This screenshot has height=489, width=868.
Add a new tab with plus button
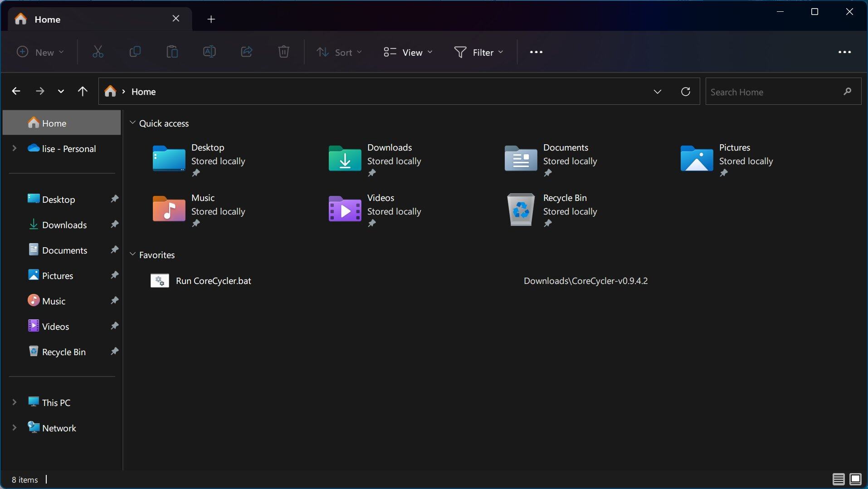click(x=211, y=19)
